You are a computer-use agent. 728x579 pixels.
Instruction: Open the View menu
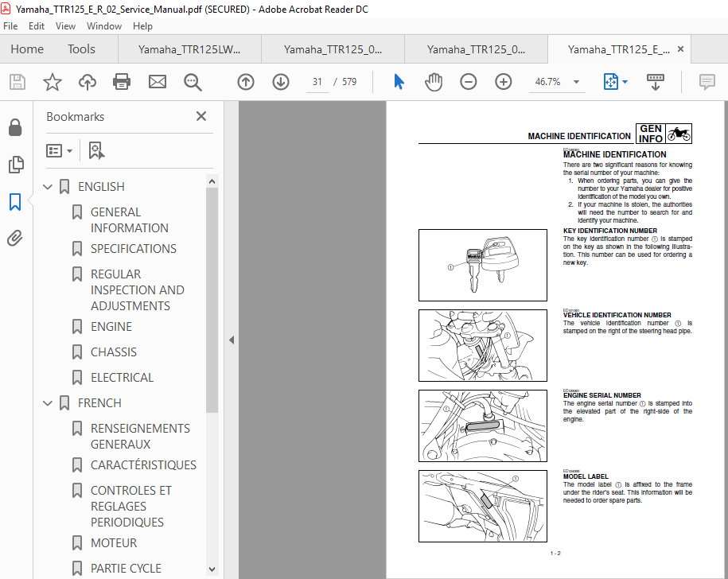coord(65,26)
